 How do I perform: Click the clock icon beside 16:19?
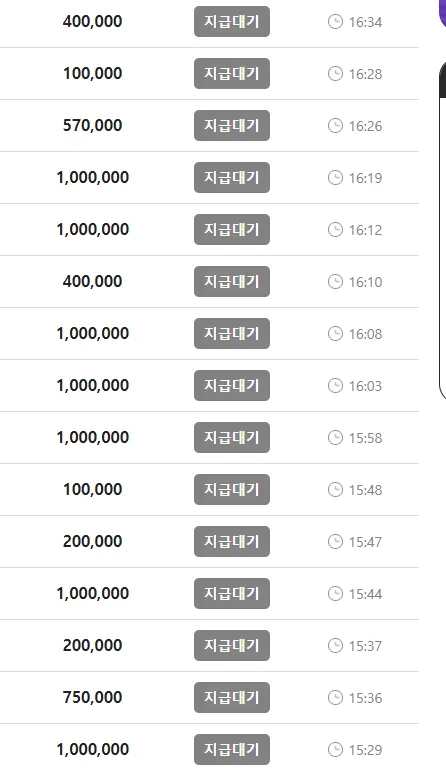[335, 178]
